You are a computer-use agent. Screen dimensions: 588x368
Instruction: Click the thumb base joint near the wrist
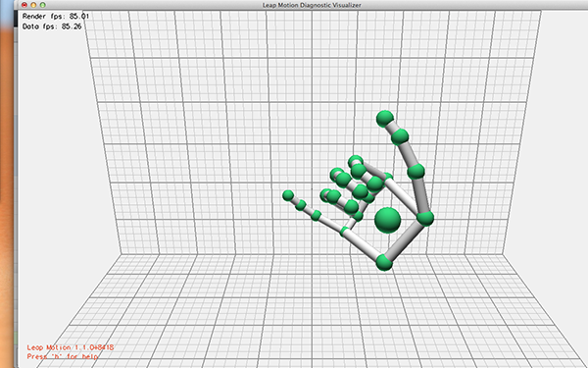(425, 218)
